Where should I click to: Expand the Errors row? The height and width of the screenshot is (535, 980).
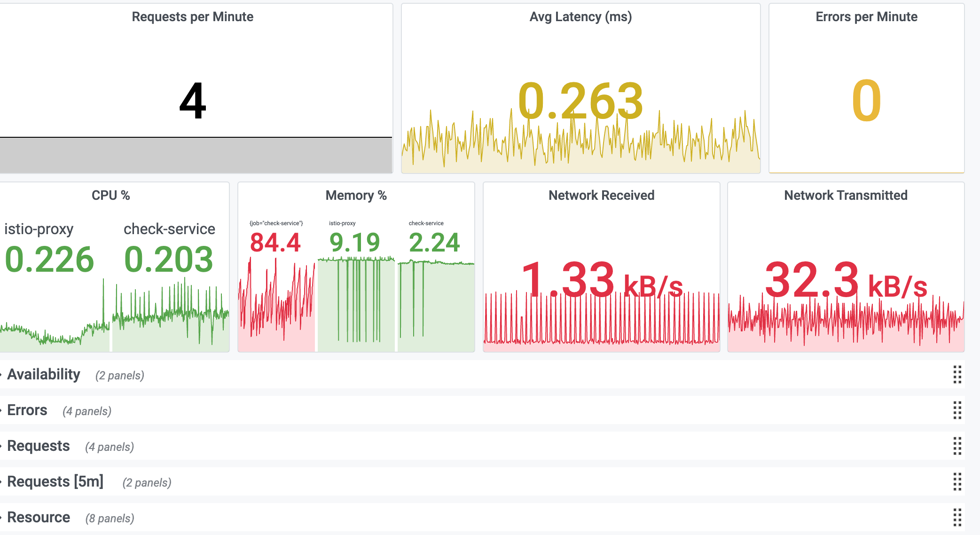(27, 410)
